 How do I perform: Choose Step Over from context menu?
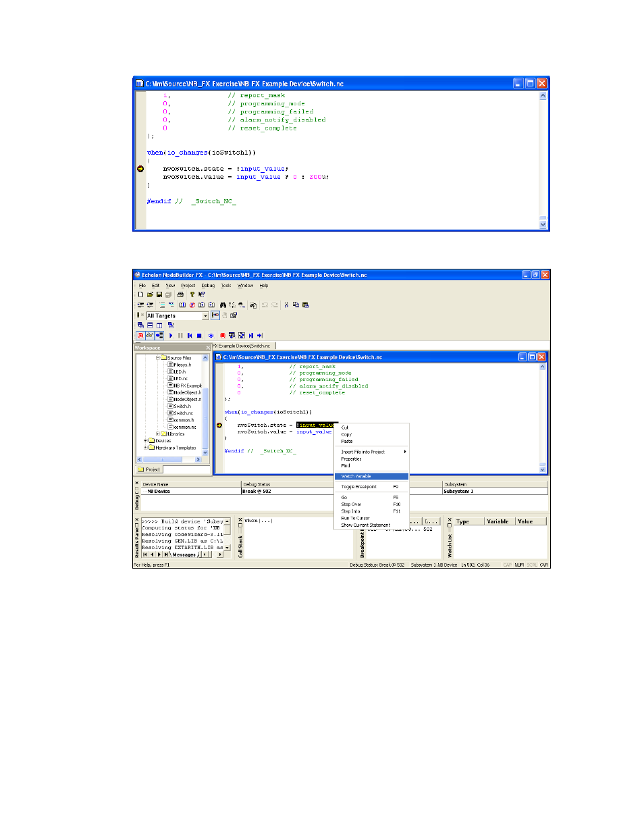[x=372, y=504]
